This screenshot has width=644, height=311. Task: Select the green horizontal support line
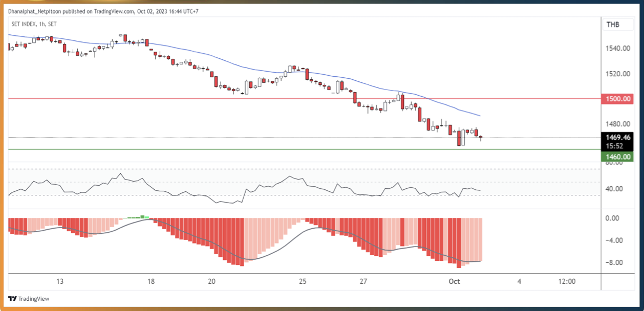304,149
